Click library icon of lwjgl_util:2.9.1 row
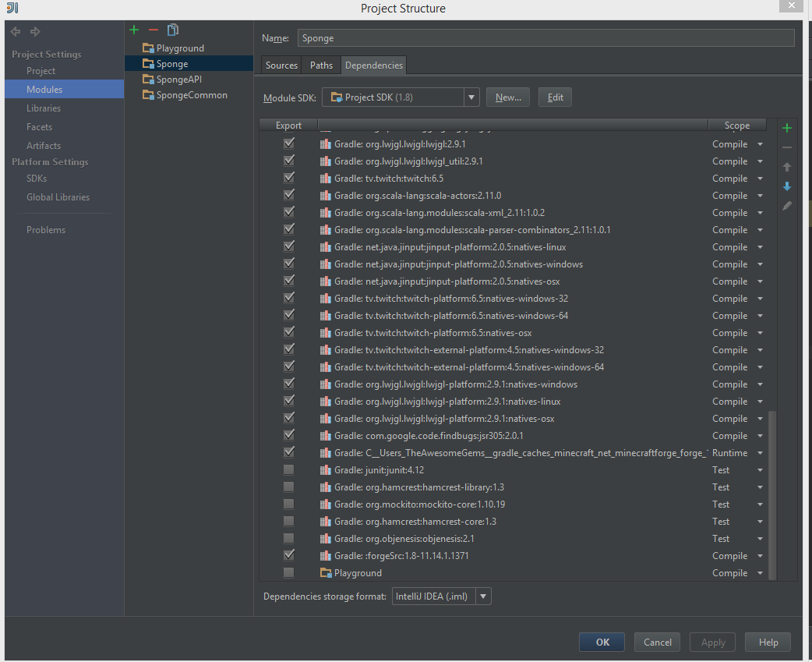The height and width of the screenshot is (662, 812). point(325,161)
